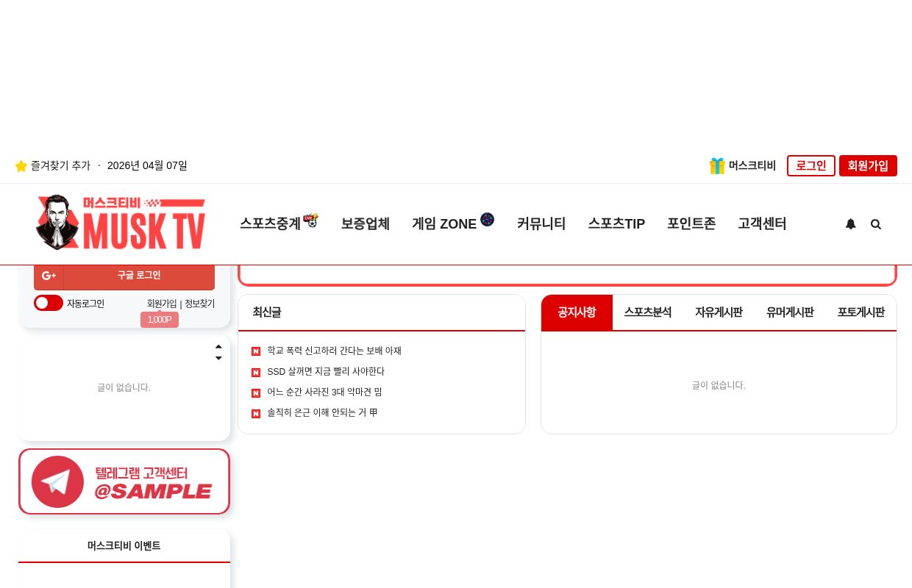Switch to the 스포츠분석 tab
The width and height of the screenshot is (912, 588).
[x=647, y=312]
